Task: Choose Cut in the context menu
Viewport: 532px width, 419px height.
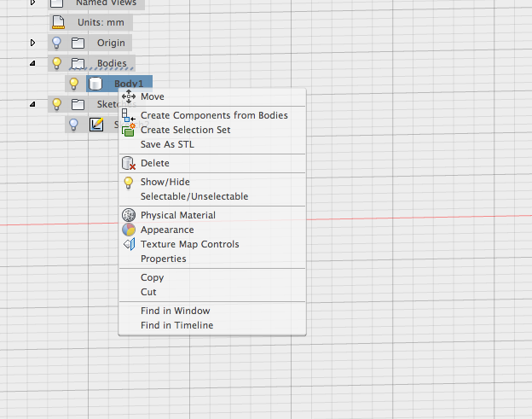Action: click(x=212, y=293)
